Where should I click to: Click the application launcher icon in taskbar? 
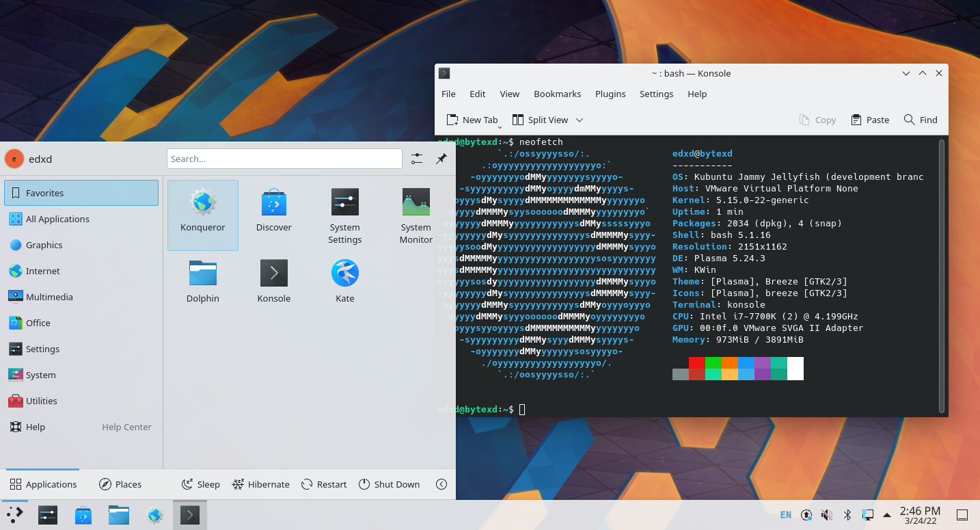[14, 515]
